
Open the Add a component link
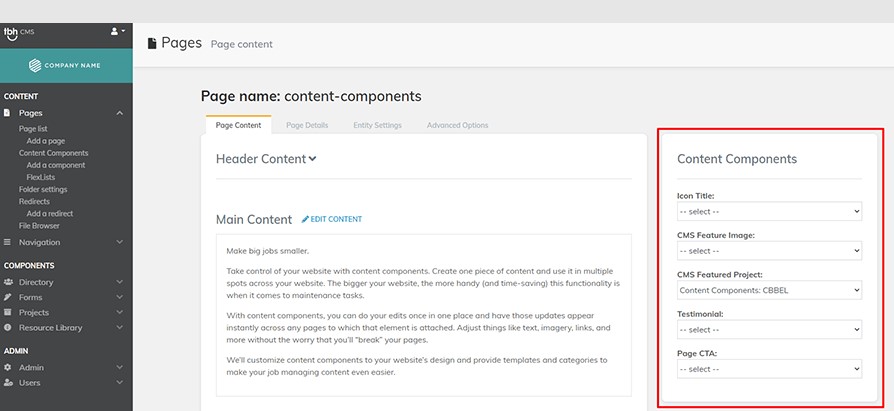coord(56,165)
